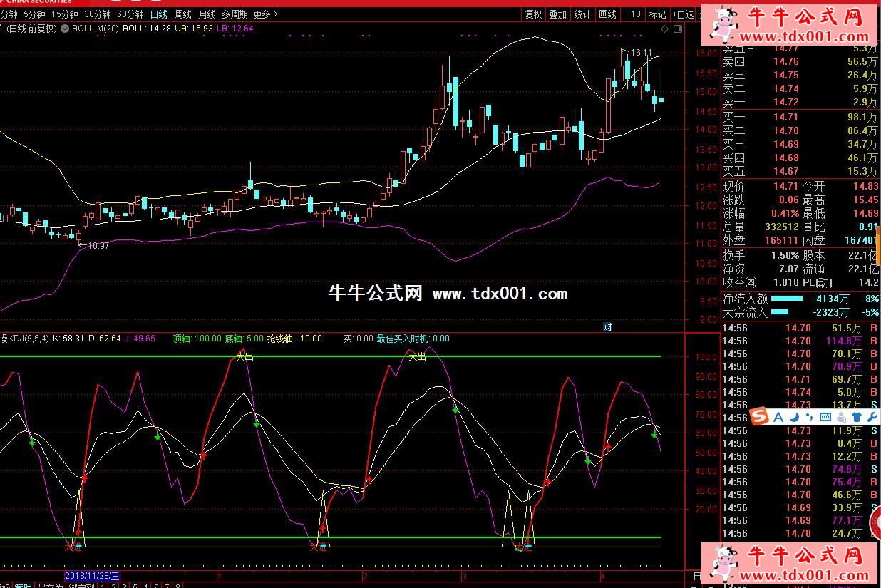Click the diamond icon at chart top-right
The image size is (881, 588).
tap(665, 29)
